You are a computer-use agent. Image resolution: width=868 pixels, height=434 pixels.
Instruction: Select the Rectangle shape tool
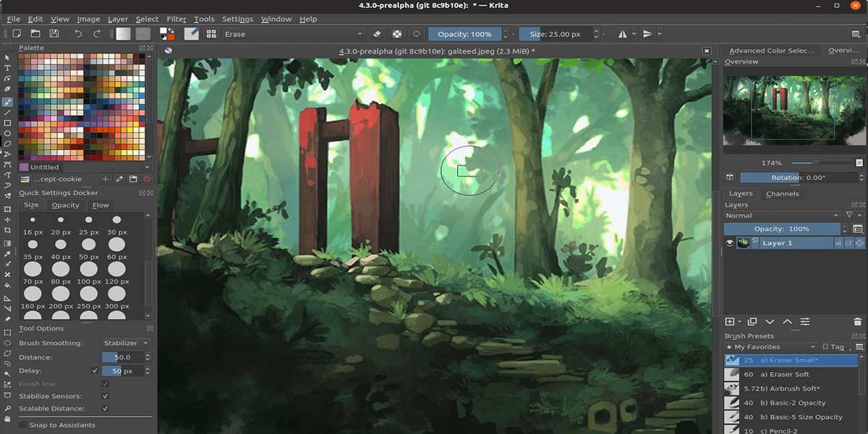(6, 123)
